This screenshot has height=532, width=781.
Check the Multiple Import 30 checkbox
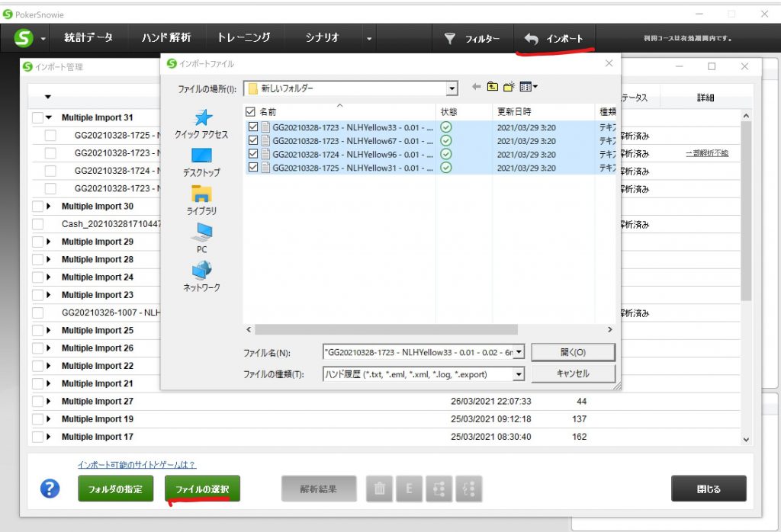pyautogui.click(x=38, y=206)
